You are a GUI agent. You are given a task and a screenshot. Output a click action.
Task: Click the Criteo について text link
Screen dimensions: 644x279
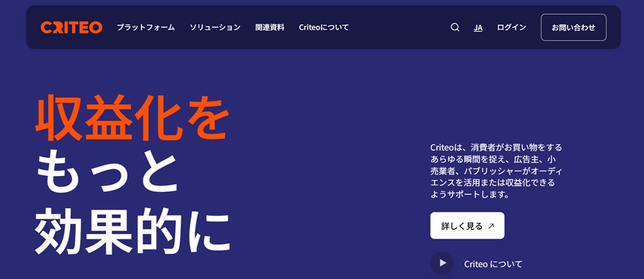493,264
